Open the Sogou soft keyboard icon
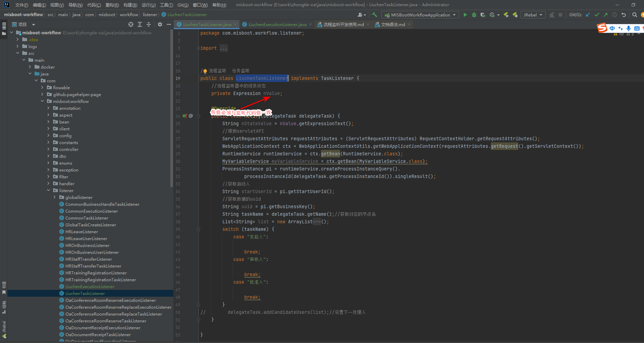 click(637, 28)
